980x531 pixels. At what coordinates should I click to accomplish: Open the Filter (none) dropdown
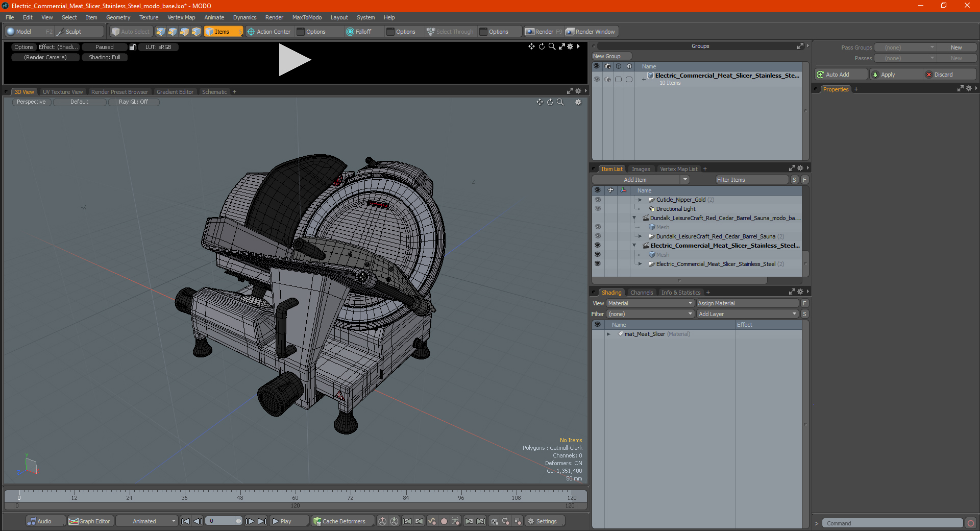(650, 314)
